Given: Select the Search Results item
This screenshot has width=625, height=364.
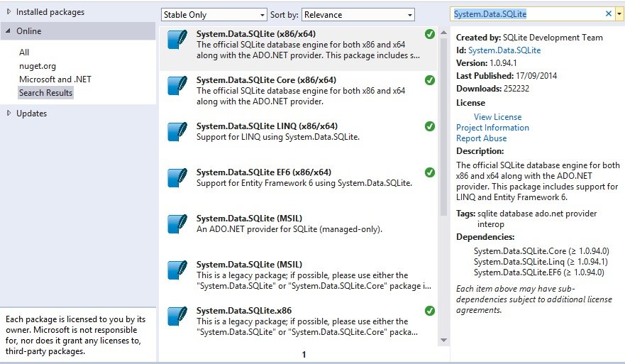Looking at the screenshot, I should 46,93.
